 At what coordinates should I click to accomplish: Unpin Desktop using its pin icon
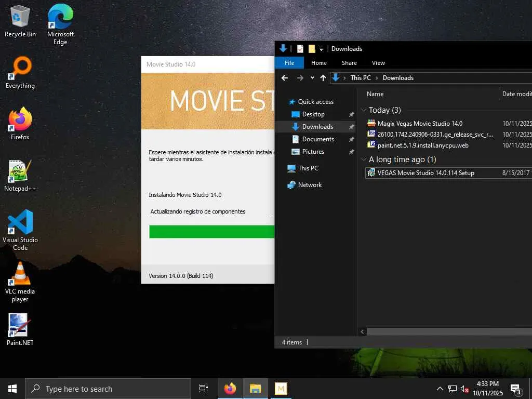click(x=352, y=115)
